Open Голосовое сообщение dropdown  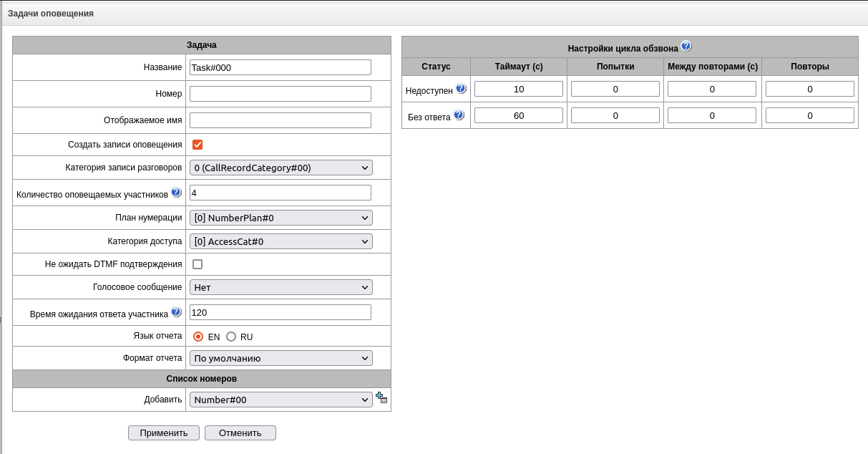(281, 287)
